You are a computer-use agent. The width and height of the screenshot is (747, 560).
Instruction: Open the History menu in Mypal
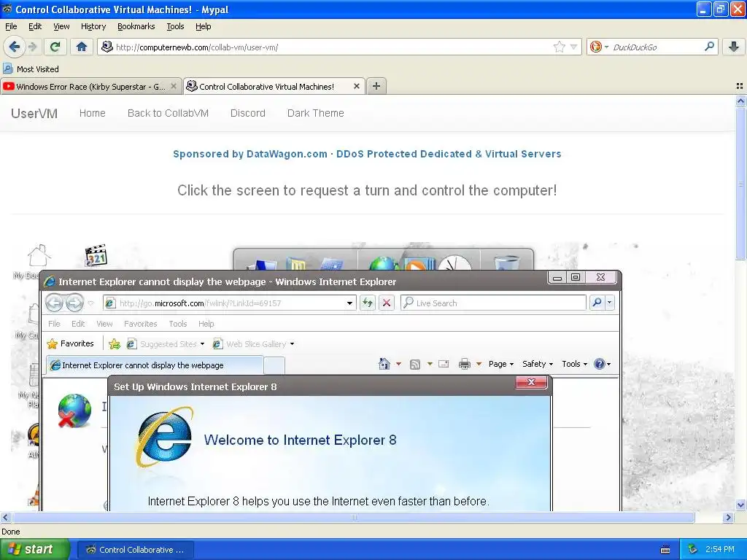pos(93,26)
